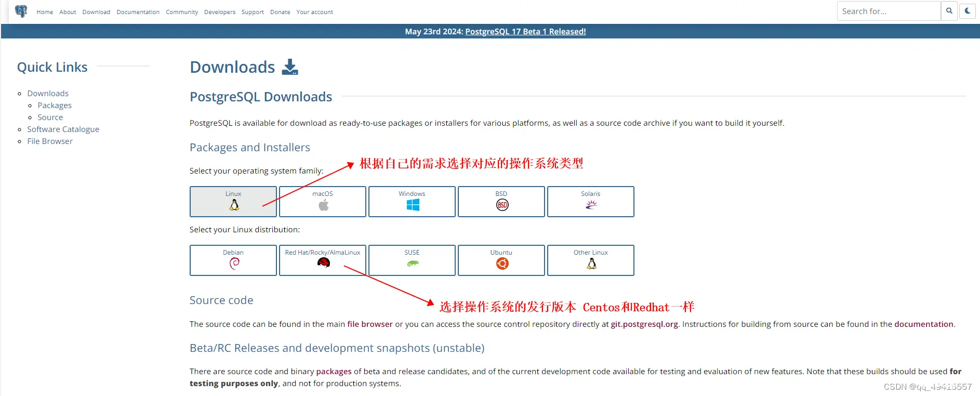
Task: Open the Donate menu item
Action: click(x=280, y=12)
